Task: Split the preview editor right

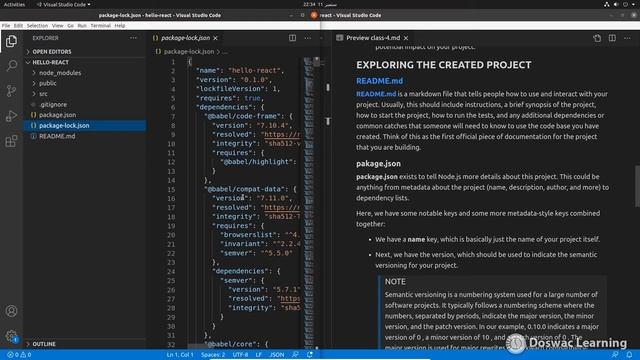Action: tap(612, 38)
